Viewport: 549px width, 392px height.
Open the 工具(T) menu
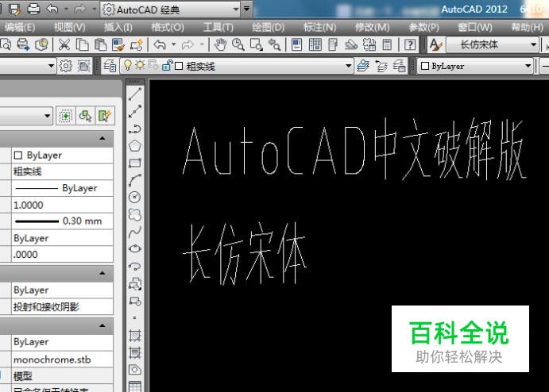[218, 27]
